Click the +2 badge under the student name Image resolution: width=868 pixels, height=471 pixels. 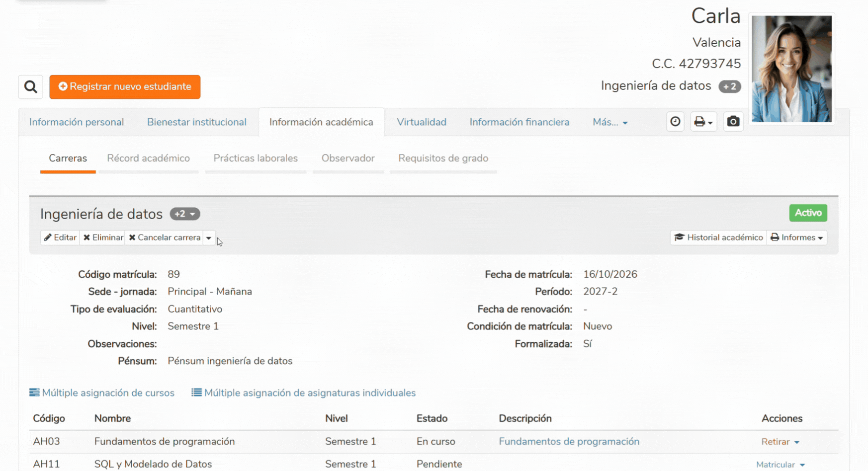730,86
